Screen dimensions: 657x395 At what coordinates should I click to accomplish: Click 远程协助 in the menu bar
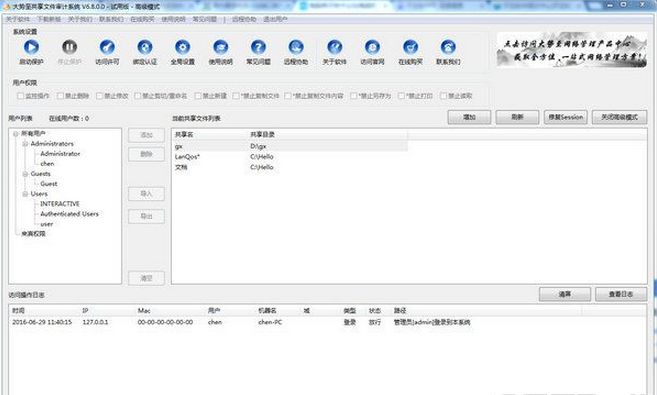(244, 19)
